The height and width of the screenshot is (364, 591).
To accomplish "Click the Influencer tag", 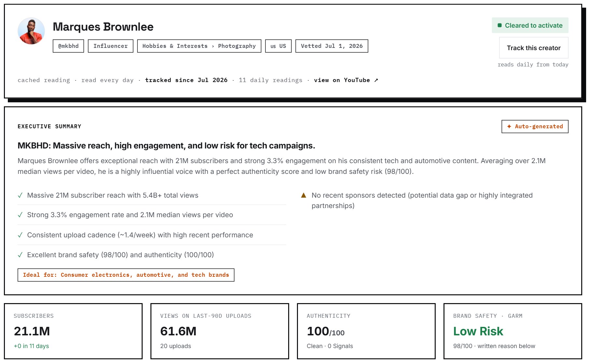I will (x=111, y=46).
